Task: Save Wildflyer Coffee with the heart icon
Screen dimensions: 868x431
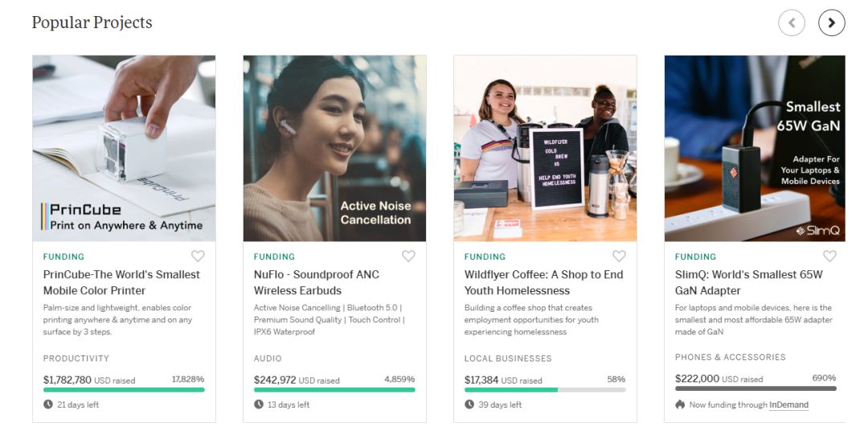Action: 619,257
